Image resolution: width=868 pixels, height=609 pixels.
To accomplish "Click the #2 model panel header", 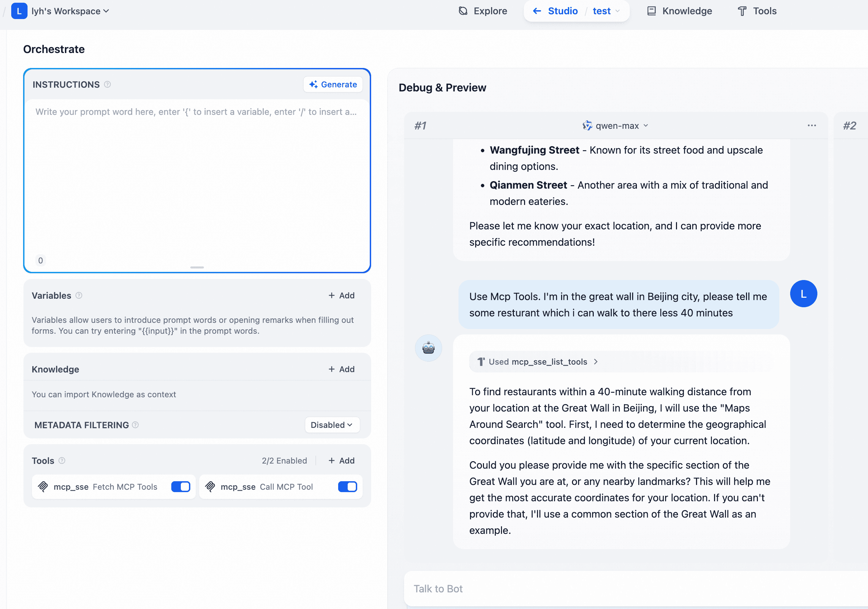I will tap(850, 125).
